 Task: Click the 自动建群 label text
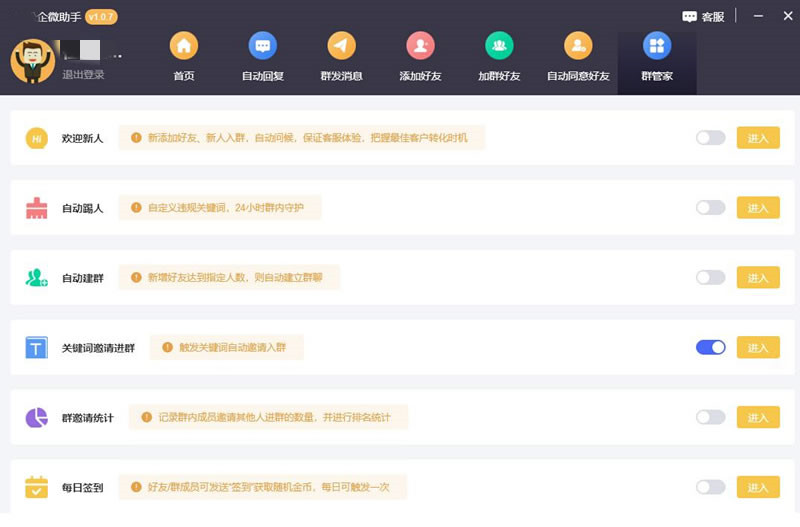coord(83,278)
